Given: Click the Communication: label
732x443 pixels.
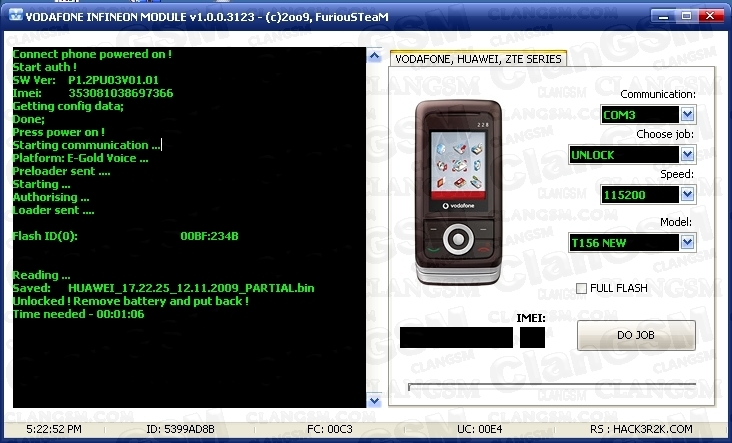Looking at the screenshot, I should pos(658,94).
